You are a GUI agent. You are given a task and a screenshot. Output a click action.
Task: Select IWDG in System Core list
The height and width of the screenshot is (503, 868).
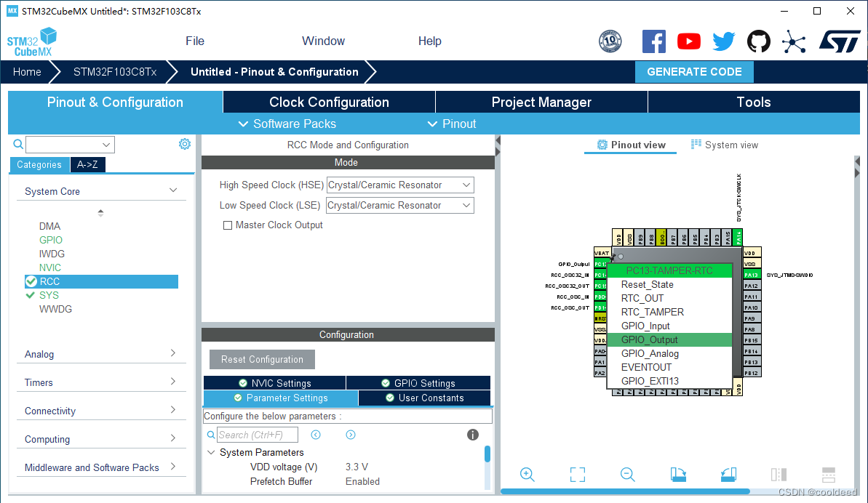(x=52, y=254)
